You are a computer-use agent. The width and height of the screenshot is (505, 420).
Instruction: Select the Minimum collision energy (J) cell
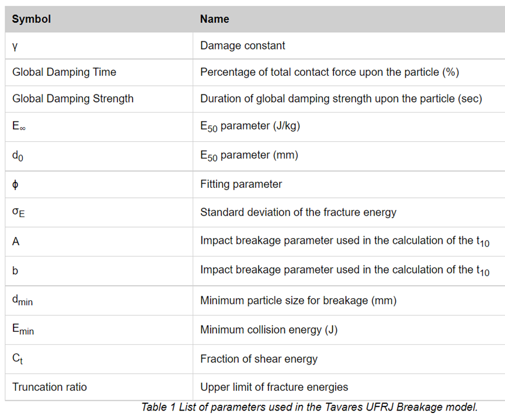click(269, 330)
